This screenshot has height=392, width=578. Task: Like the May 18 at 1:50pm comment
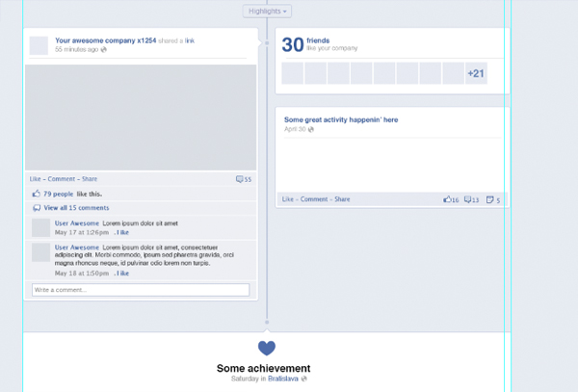tap(122, 274)
